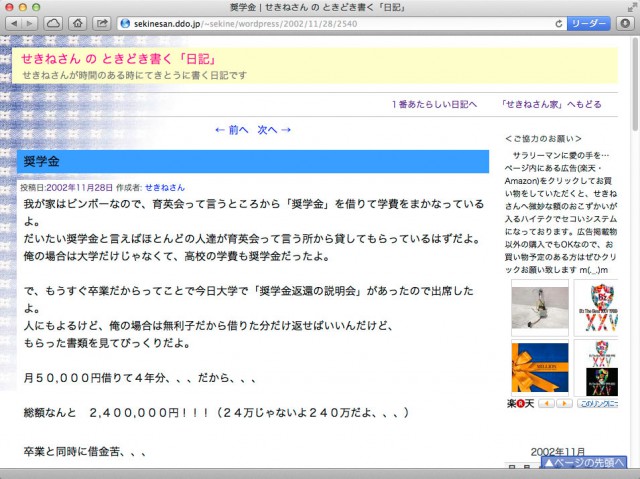The width and height of the screenshot is (640, 479).
Task: Click the downloads icon right of Reader
Action: (x=623, y=22)
